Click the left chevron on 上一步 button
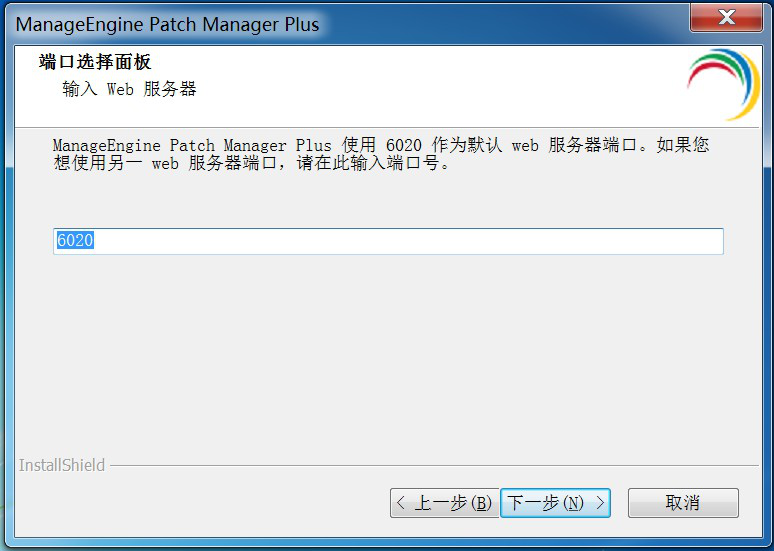 point(401,503)
